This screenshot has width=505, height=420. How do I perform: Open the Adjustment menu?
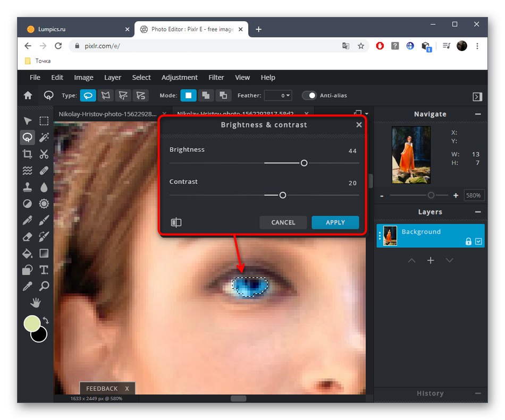tap(179, 78)
